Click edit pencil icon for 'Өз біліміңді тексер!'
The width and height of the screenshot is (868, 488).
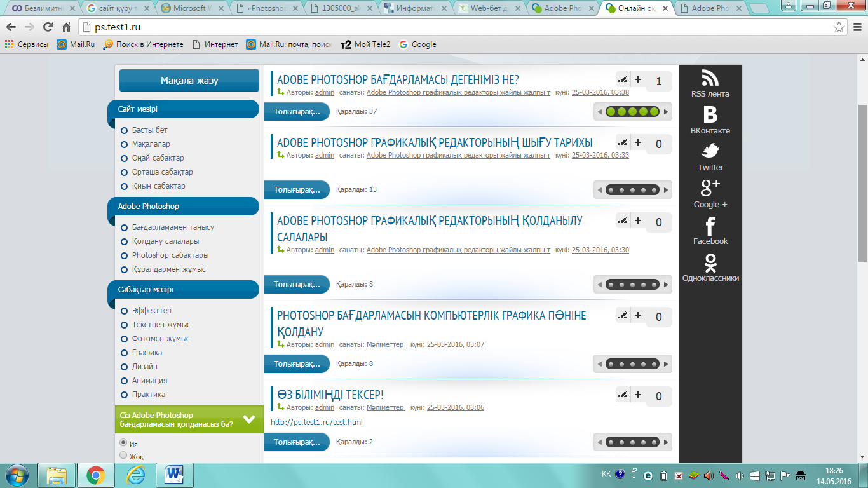point(623,395)
